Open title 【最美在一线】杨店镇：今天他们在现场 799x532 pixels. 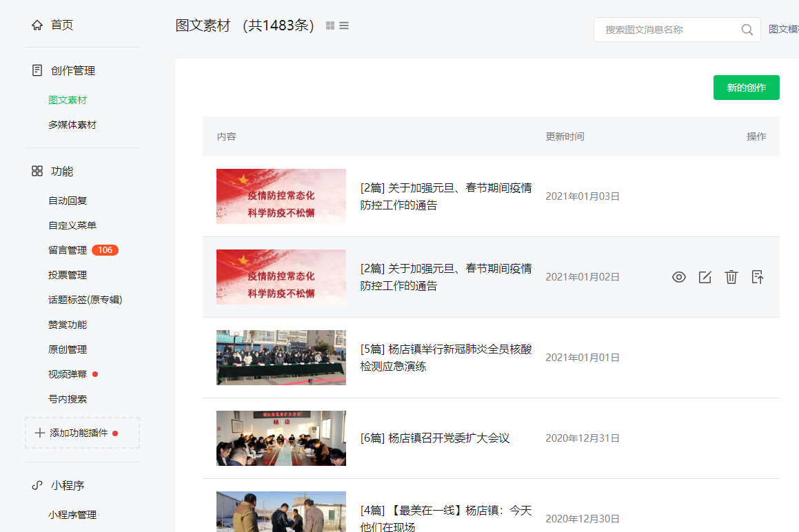click(446, 518)
